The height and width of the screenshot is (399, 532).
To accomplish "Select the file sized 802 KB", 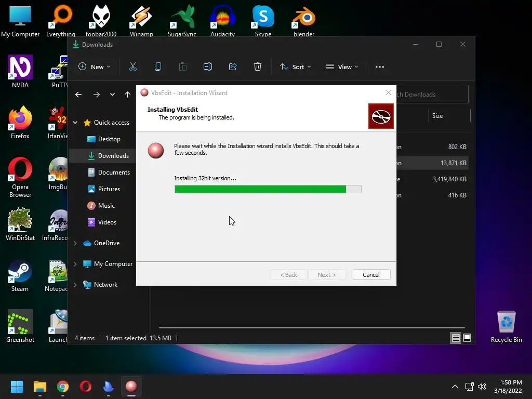I will coord(434,147).
